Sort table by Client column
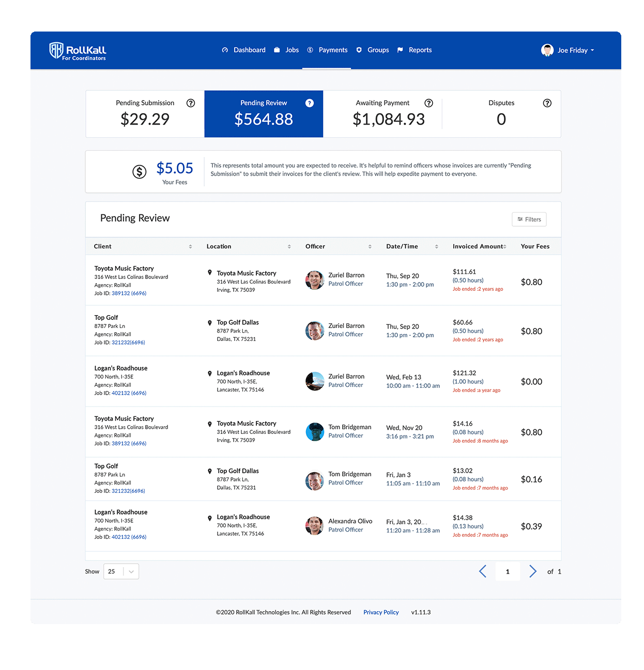The height and width of the screenshot is (670, 644). tap(190, 246)
